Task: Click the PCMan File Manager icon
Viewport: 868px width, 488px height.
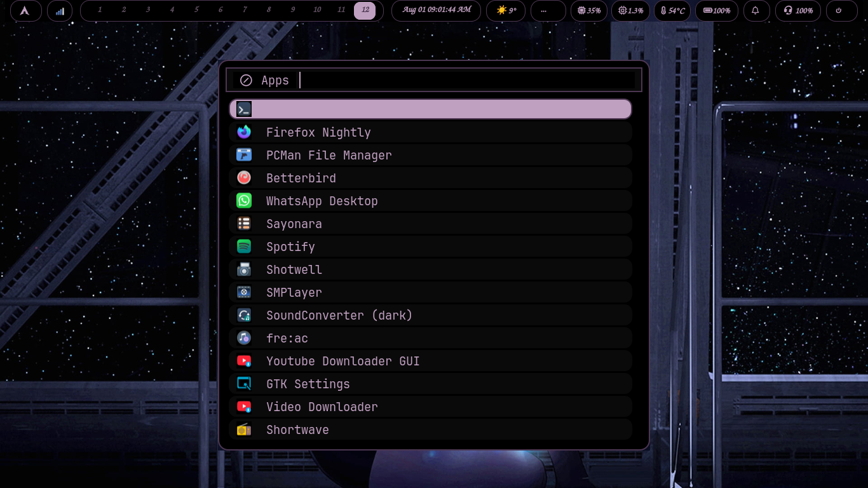Action: point(244,155)
